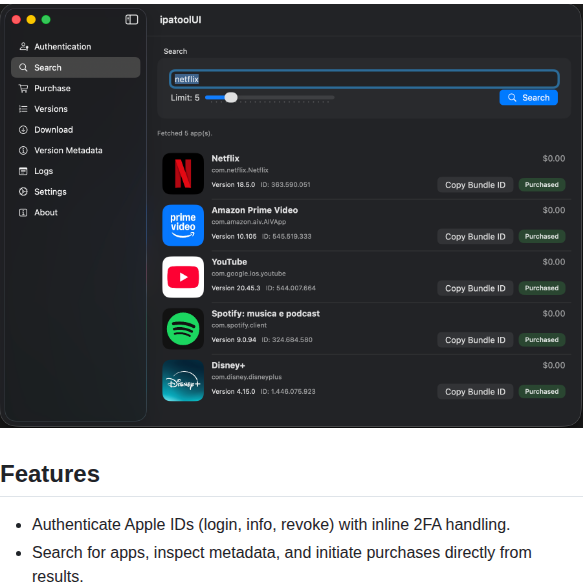This screenshot has width=583, height=583.
Task: Click Purchased badge for YouTube
Action: (x=542, y=288)
